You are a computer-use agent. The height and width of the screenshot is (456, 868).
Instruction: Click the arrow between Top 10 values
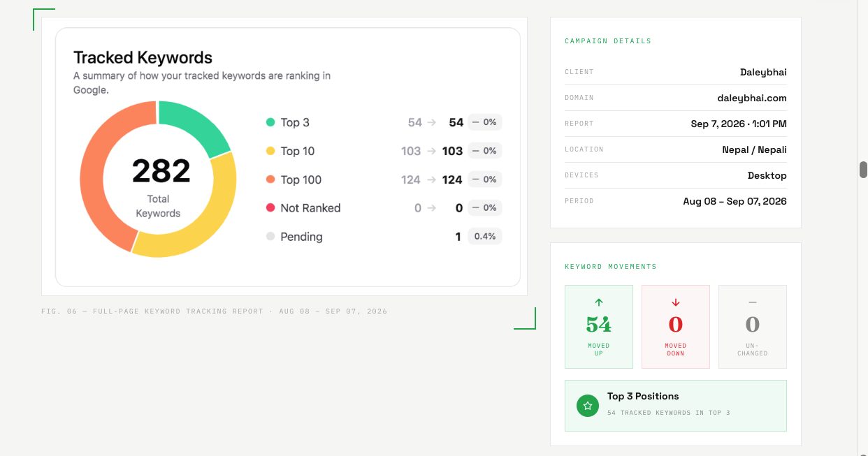point(431,151)
